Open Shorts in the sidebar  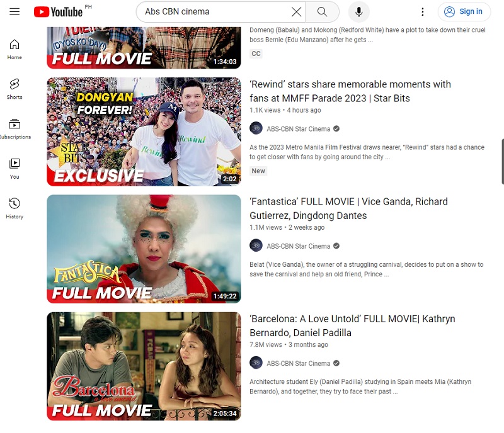click(14, 89)
